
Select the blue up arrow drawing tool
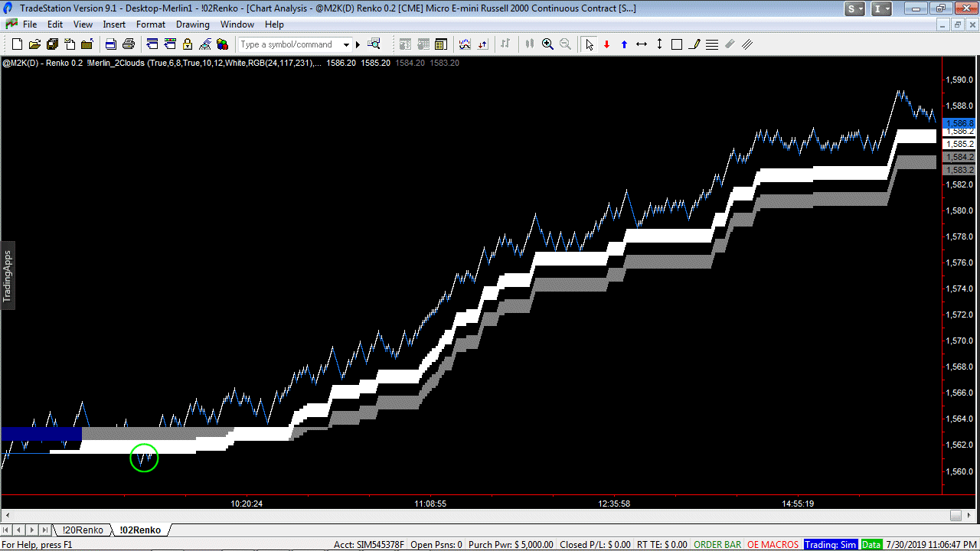coord(624,44)
